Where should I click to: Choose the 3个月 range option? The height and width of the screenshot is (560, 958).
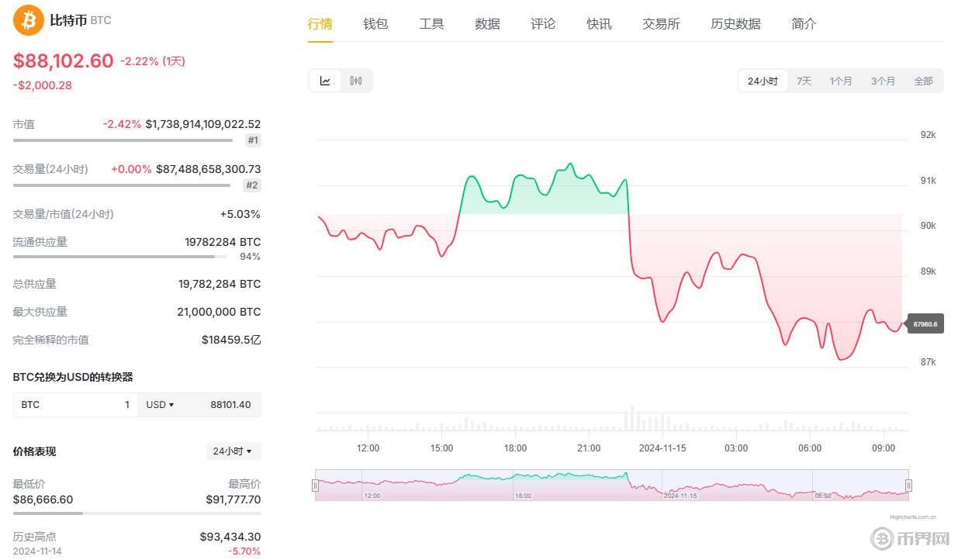click(x=883, y=80)
